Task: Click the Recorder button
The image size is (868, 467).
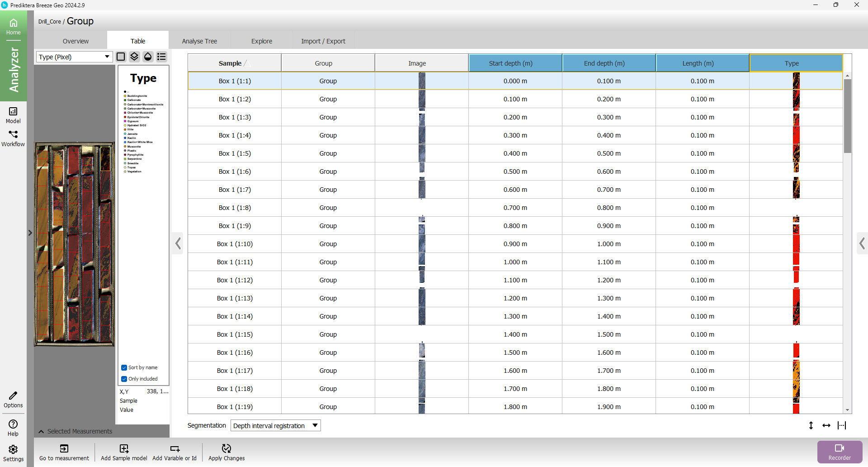Action: (x=839, y=452)
